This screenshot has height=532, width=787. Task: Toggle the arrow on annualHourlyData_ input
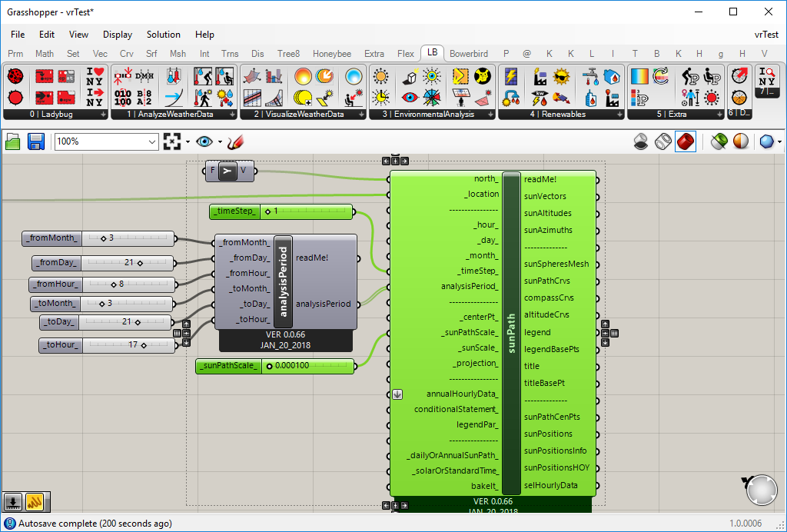397,394
